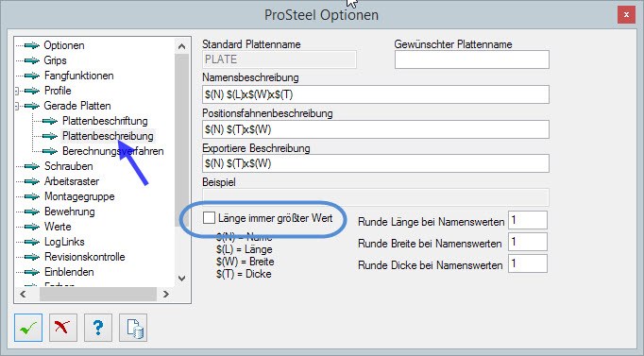Click the tree's scroll down arrow
The image size is (644, 356).
pos(181,279)
